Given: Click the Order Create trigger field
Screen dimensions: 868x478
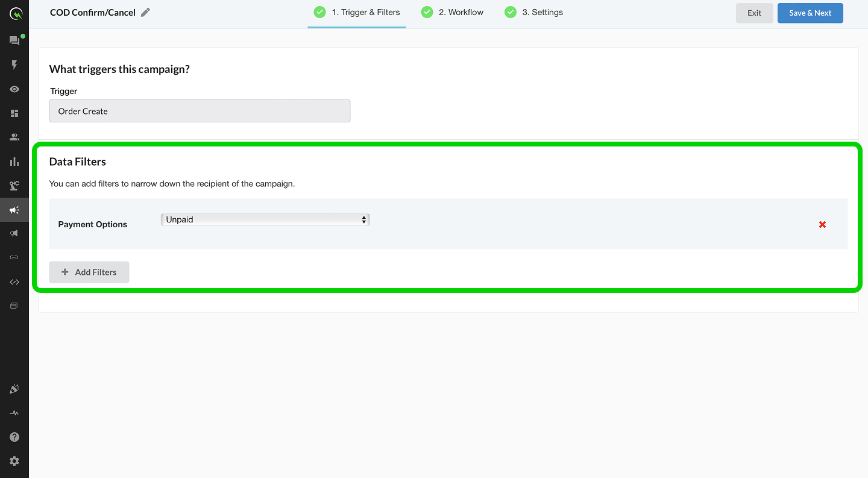Looking at the screenshot, I should [200, 111].
